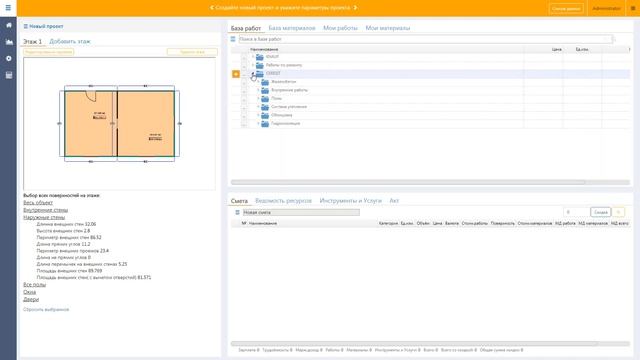Viewport: 640px width, 360px height.
Task: Click Двери link
Action: pos(31,300)
